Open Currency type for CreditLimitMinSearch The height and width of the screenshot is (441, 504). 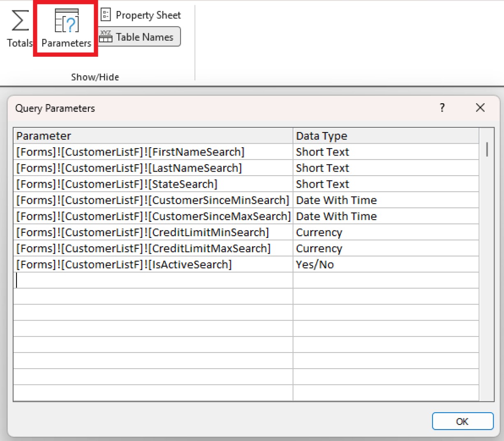click(386, 232)
